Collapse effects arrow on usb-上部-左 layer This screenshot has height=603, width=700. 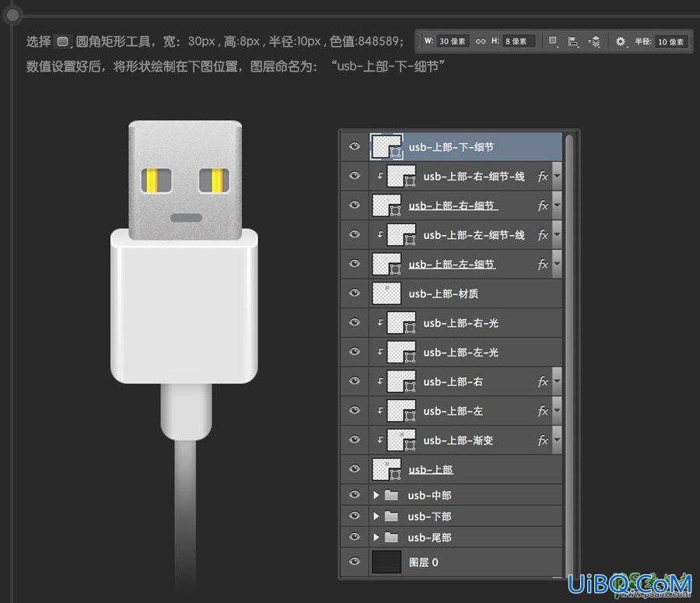click(x=557, y=411)
